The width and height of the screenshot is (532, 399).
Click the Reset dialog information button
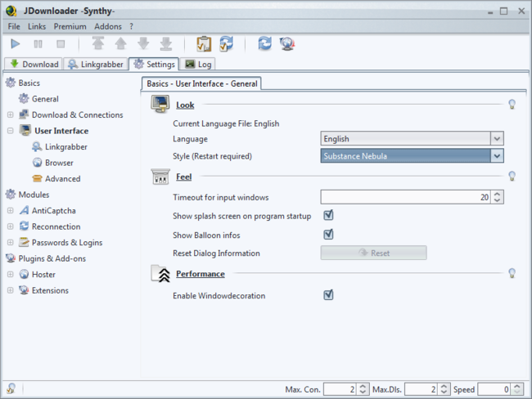[373, 253]
